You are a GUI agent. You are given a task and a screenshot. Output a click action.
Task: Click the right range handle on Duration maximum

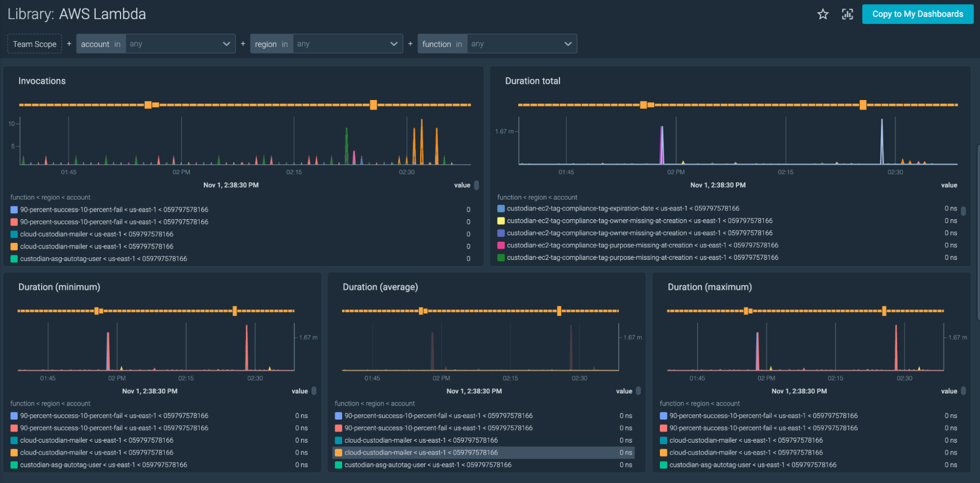[883, 310]
